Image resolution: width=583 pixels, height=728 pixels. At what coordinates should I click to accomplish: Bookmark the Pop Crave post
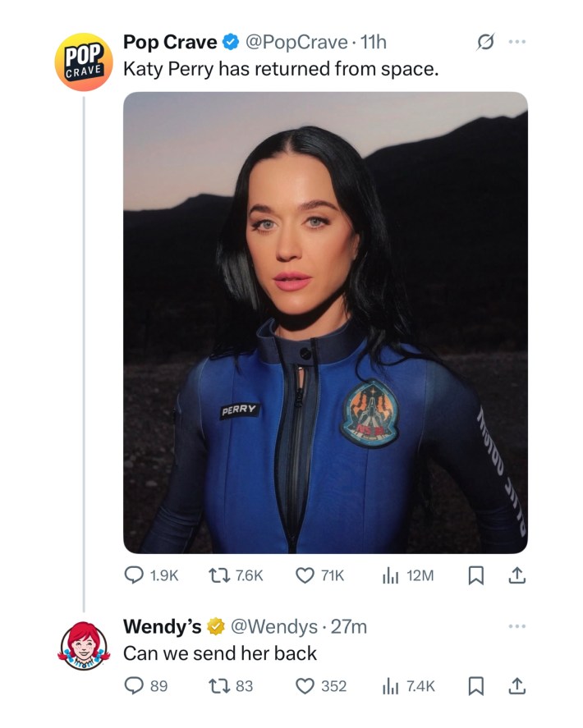pos(475,576)
